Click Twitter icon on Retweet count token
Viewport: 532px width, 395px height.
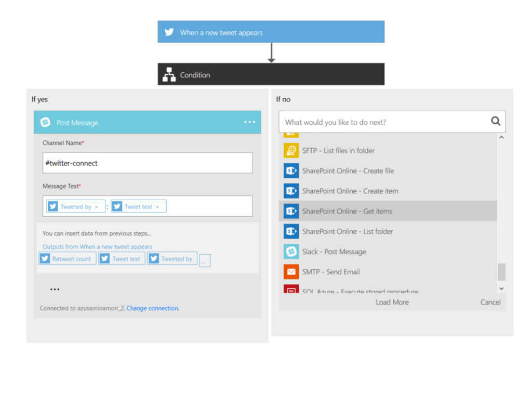[x=45, y=259]
